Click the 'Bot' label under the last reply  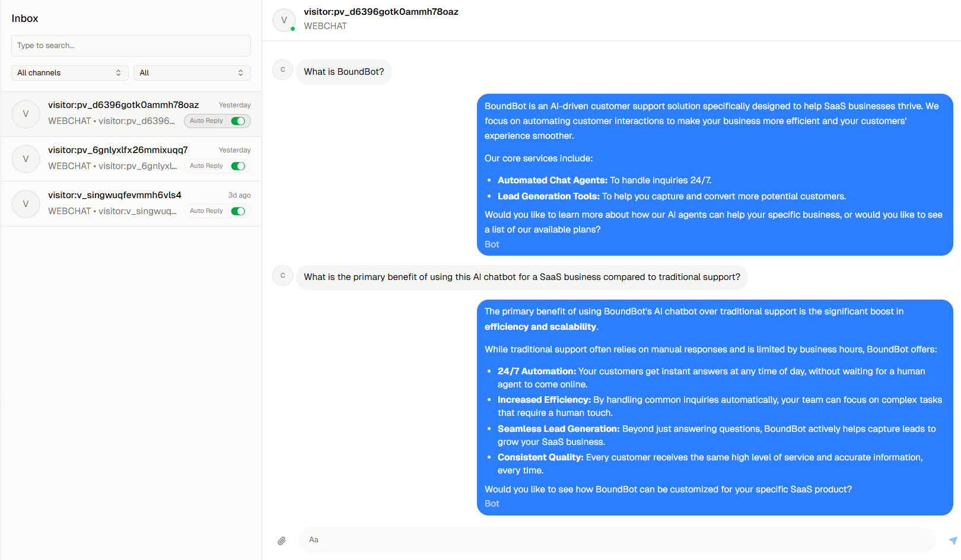coord(491,503)
